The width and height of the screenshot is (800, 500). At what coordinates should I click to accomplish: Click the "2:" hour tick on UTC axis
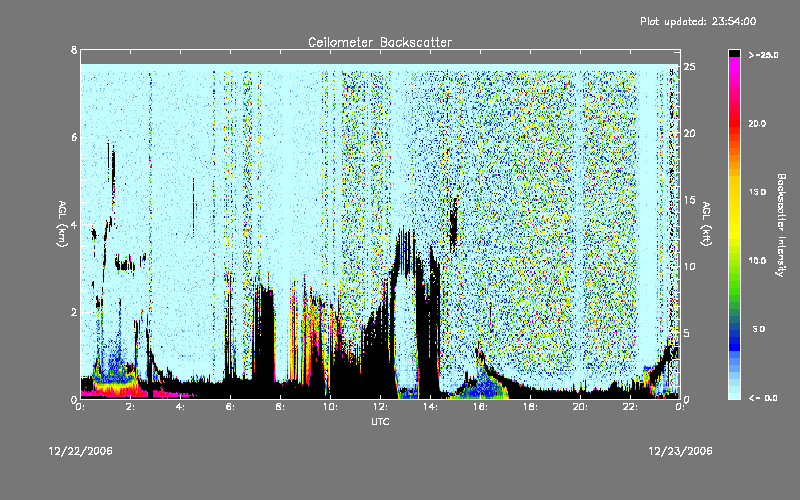pos(131,407)
